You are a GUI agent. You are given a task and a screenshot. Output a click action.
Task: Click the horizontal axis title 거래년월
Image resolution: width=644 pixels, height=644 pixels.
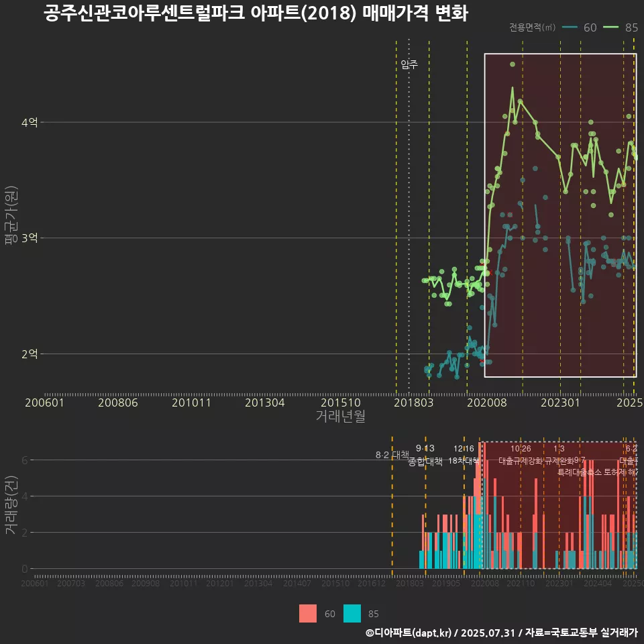[x=341, y=416]
